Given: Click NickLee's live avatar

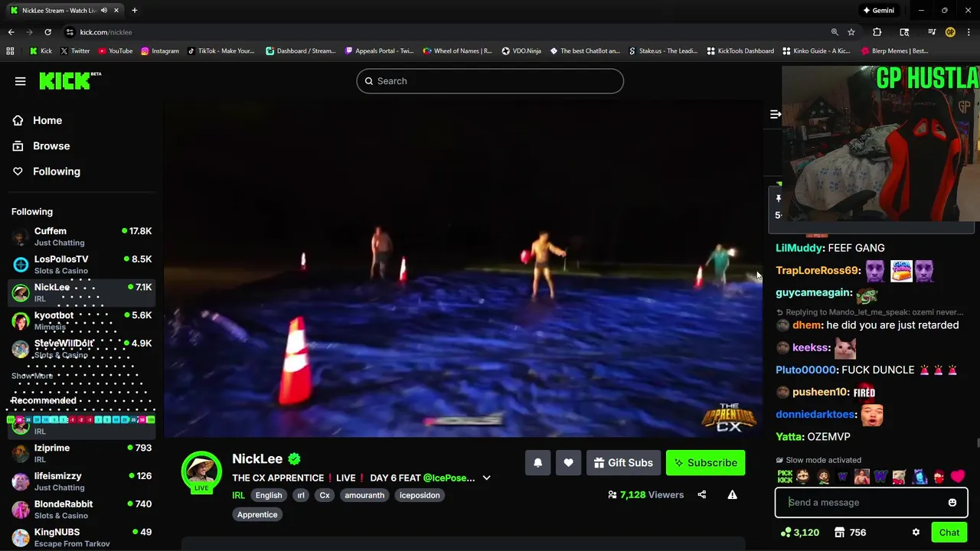Looking at the screenshot, I should 201,471.
